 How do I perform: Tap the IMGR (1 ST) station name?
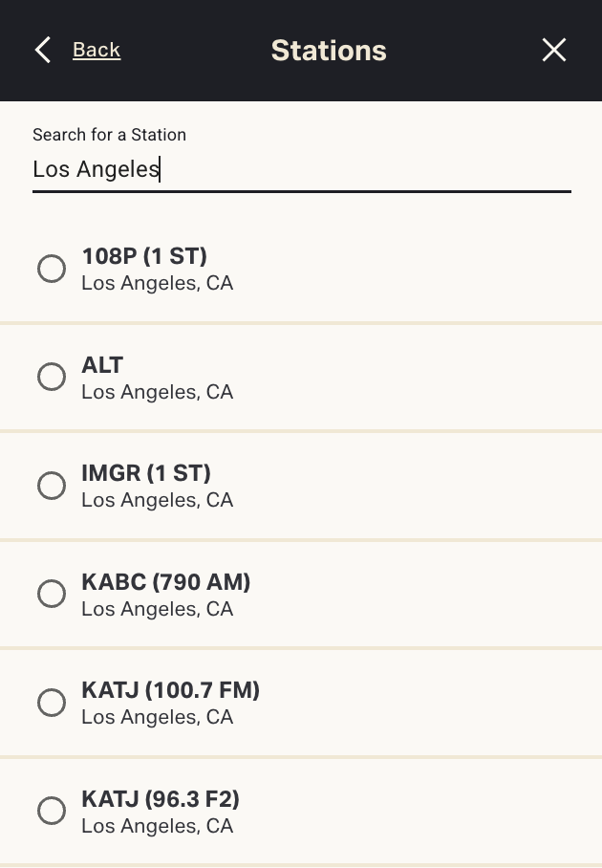[x=146, y=473]
